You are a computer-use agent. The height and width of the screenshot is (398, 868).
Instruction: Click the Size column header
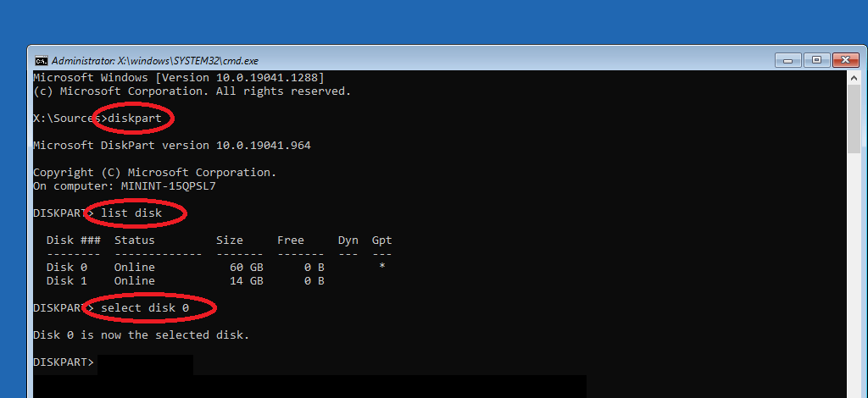[229, 240]
